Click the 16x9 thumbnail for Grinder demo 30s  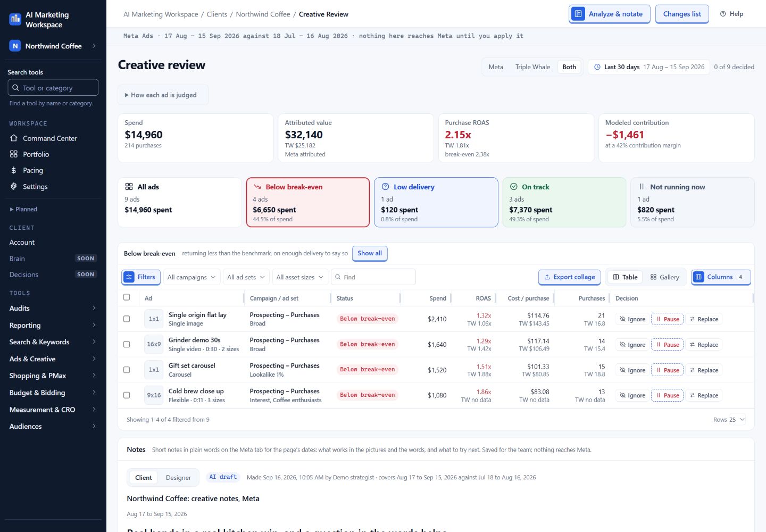click(x=154, y=344)
